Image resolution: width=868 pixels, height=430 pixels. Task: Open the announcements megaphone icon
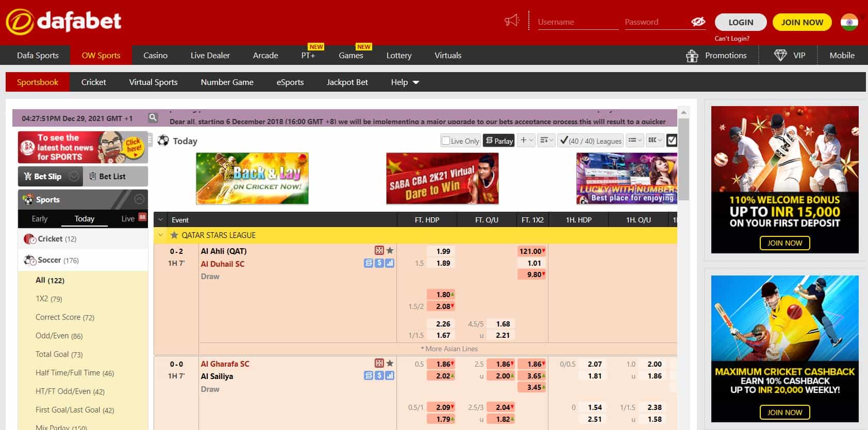tap(512, 21)
